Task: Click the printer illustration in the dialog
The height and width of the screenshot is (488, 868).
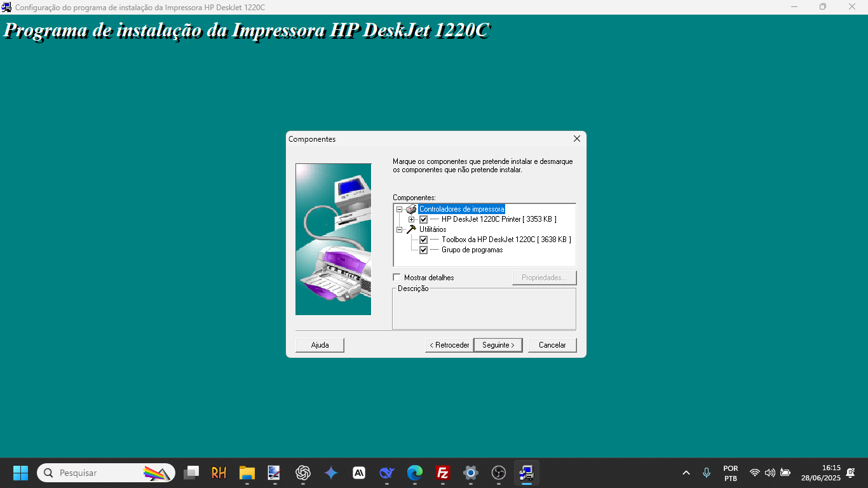Action: click(x=334, y=239)
